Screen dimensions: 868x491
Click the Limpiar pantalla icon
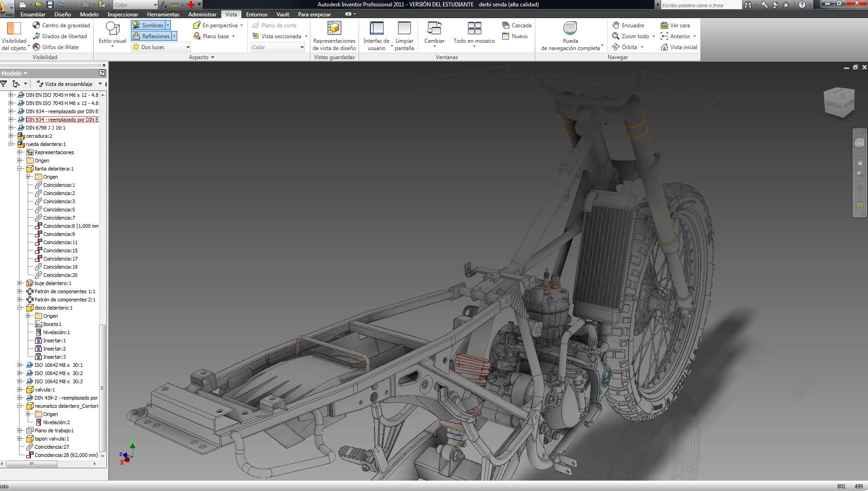pyautogui.click(x=404, y=29)
